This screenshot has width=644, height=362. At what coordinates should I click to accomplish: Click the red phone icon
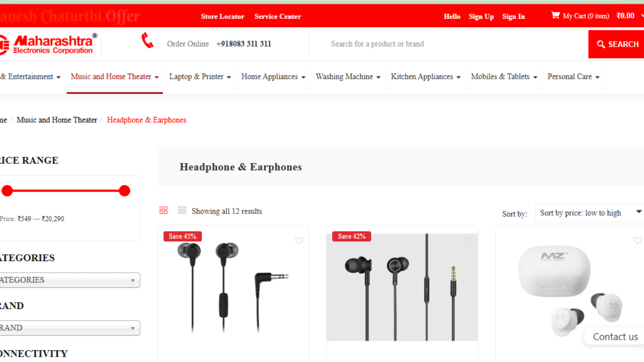(x=147, y=40)
